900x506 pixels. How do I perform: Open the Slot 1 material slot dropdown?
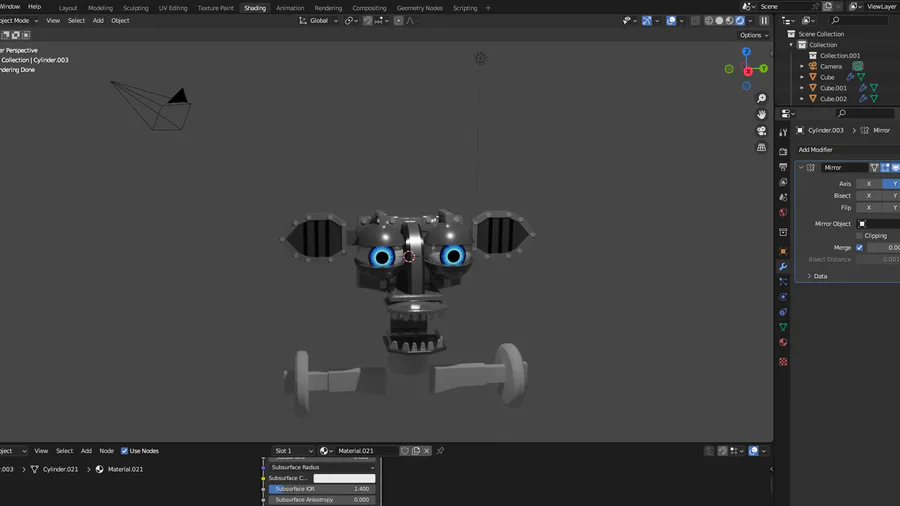pos(293,451)
